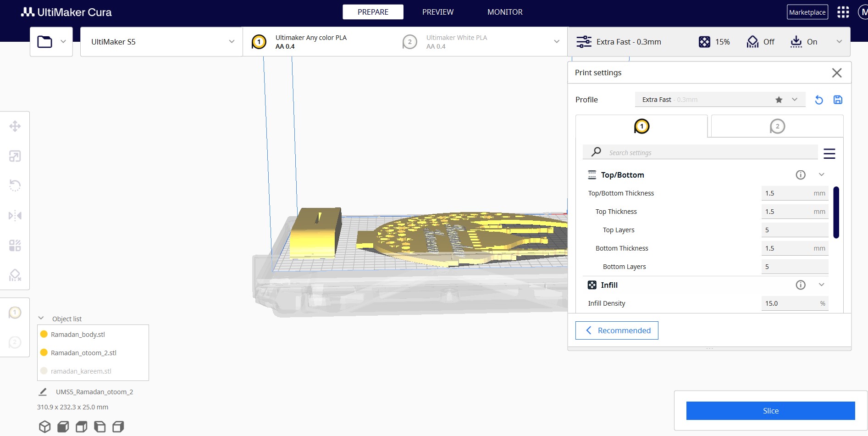Select the Mirror tool in left toolbar

click(15, 215)
